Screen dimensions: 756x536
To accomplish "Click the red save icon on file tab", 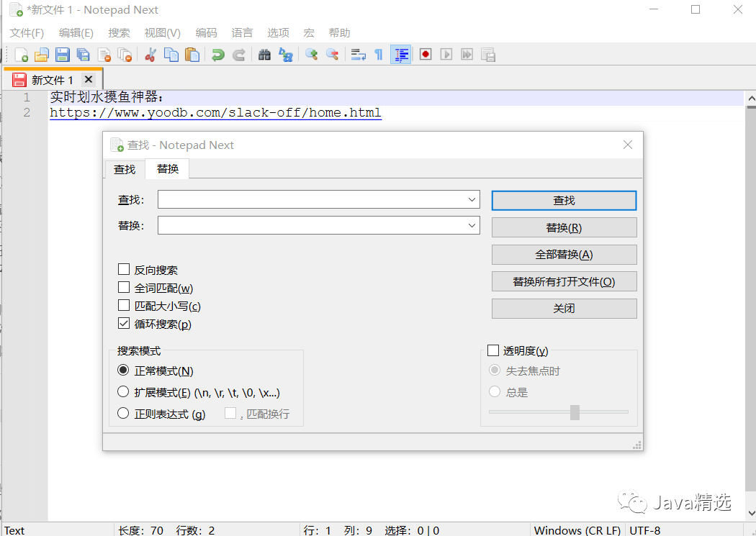I will [19, 80].
